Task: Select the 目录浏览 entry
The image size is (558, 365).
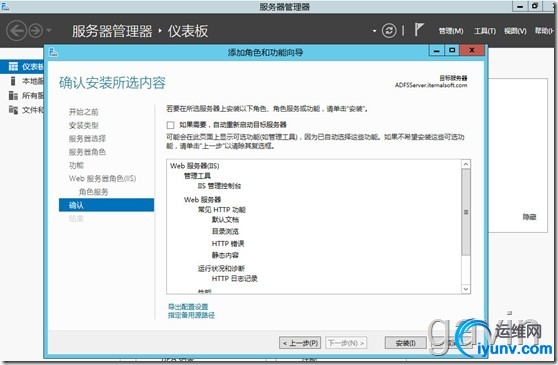Action: 225,232
